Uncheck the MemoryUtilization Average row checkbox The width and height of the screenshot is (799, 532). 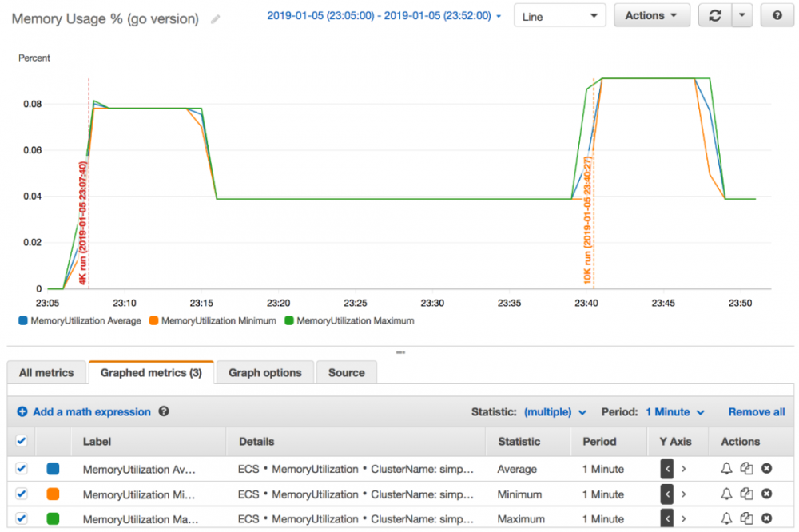22,468
